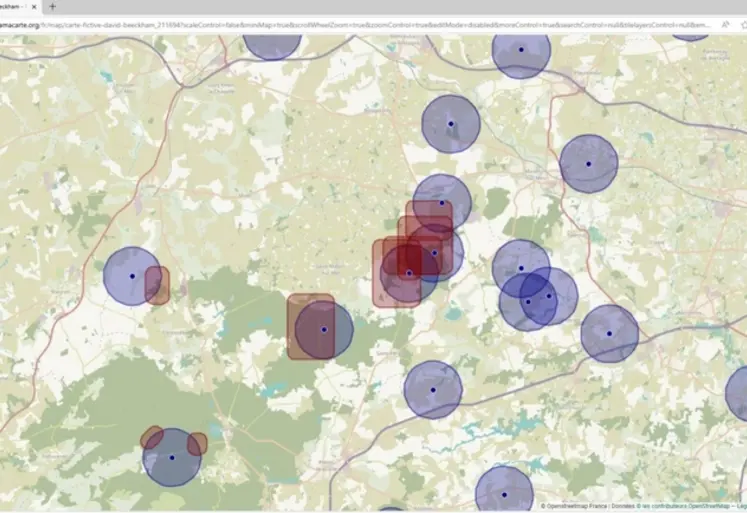Select the red rectangle overlapping the leftmost blue circle
The width and height of the screenshot is (747, 513).
pyautogui.click(x=157, y=285)
